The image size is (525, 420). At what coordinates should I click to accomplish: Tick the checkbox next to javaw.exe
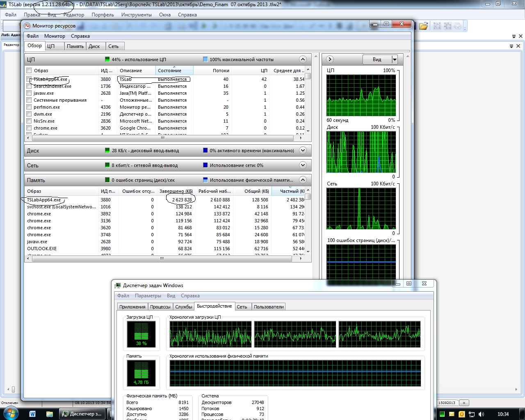(29, 93)
